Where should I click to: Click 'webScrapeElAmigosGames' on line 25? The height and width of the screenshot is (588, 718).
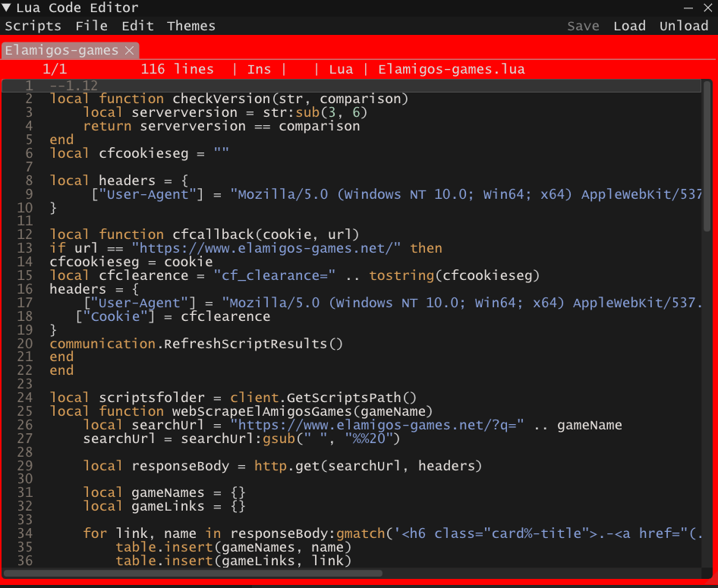[262, 411]
